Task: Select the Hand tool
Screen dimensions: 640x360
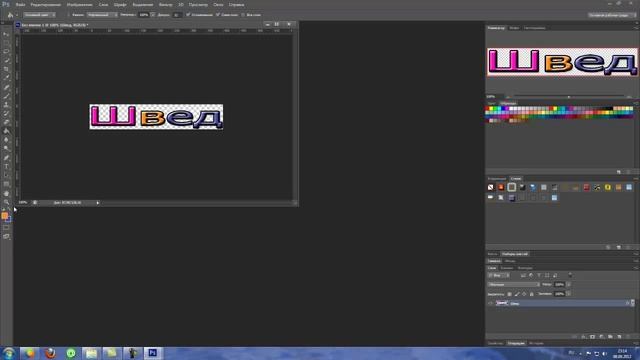Action: [x=6, y=193]
